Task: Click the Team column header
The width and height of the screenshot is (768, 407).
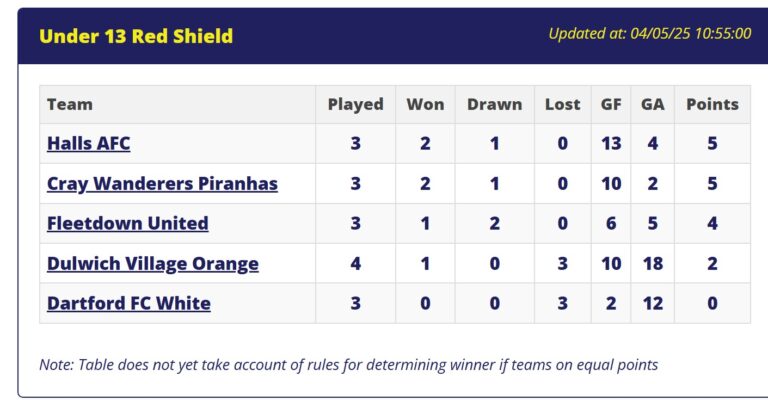Action: pos(70,104)
